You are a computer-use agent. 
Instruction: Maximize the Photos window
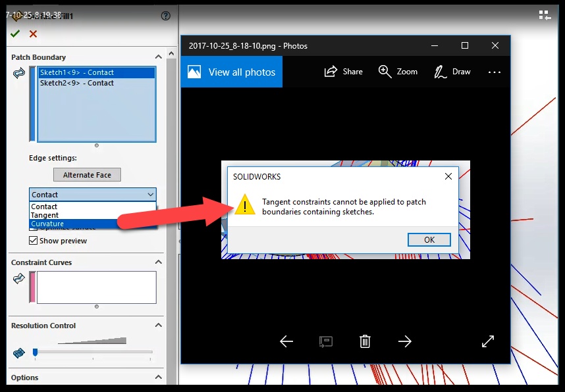tap(465, 45)
